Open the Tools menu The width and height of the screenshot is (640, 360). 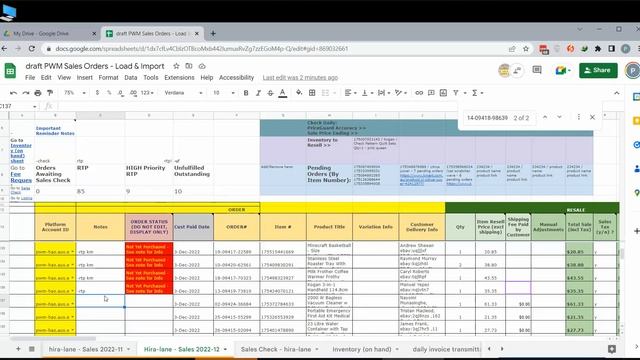151,78
